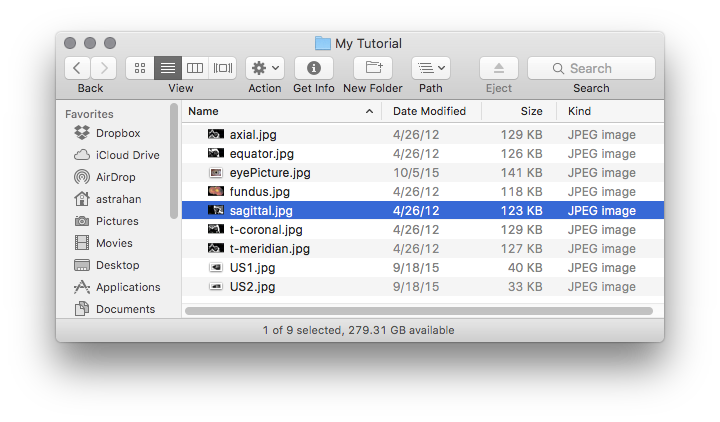Switch to column view mode
The width and height of the screenshot is (720, 422).
click(195, 68)
